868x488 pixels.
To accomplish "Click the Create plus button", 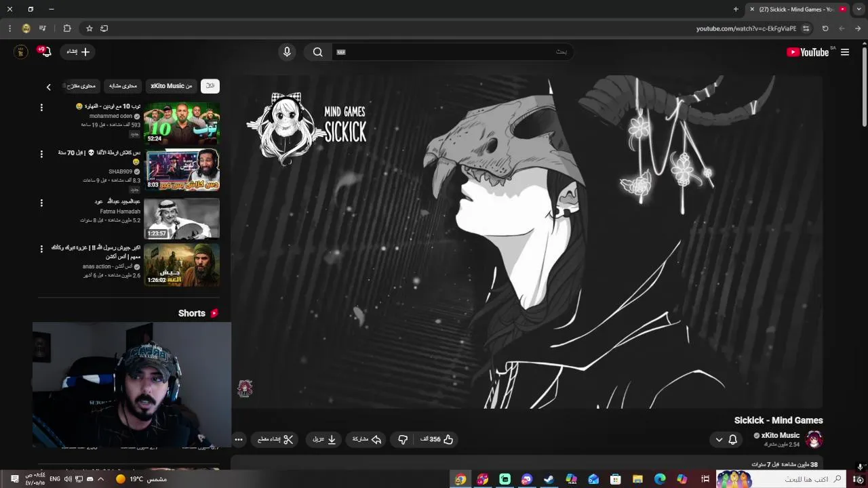I will click(78, 52).
